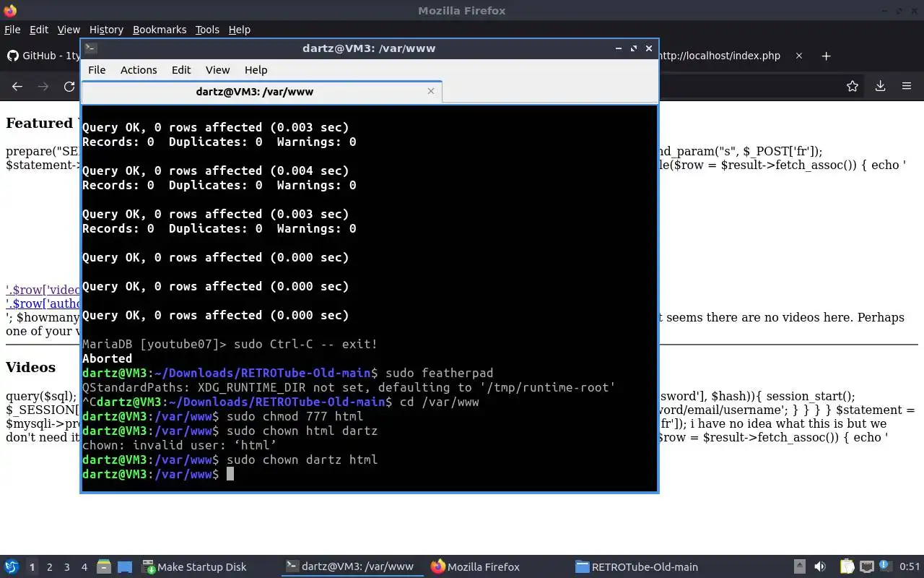Screen dimensions: 924x578
Task: Open file manager launcher in panel
Action: coord(104,567)
